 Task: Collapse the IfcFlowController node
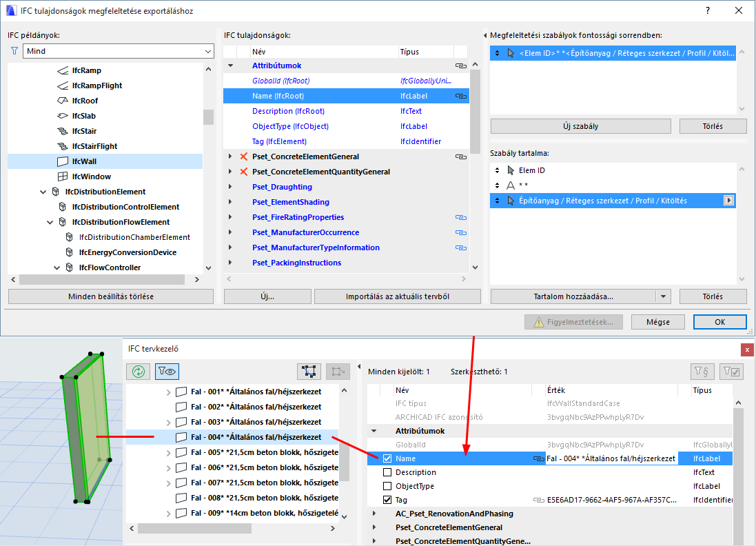57,267
